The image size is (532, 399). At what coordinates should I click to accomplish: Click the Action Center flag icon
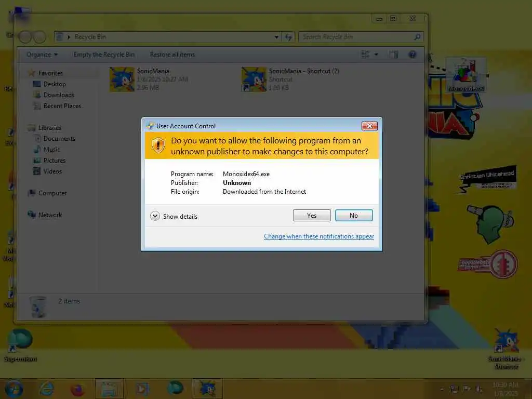[467, 389]
